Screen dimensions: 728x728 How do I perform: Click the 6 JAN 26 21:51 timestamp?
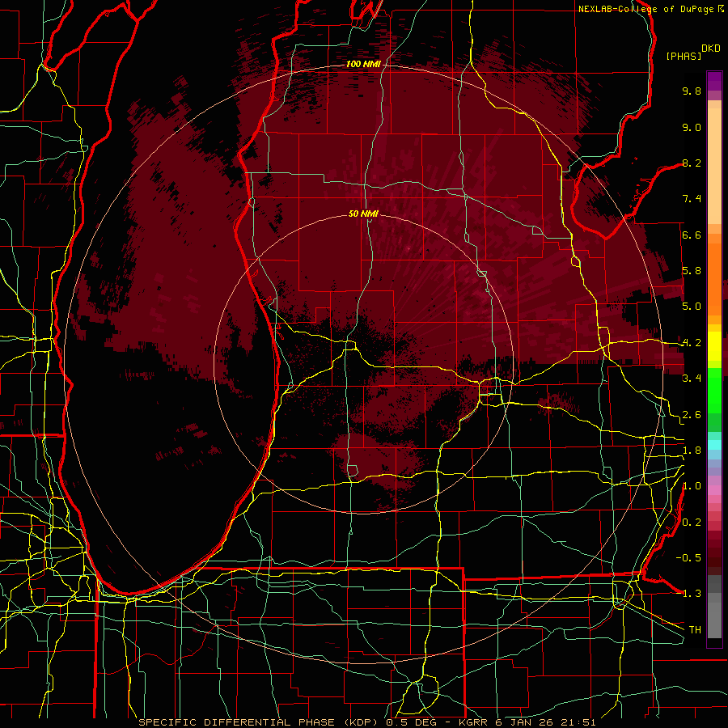pyautogui.click(x=546, y=722)
